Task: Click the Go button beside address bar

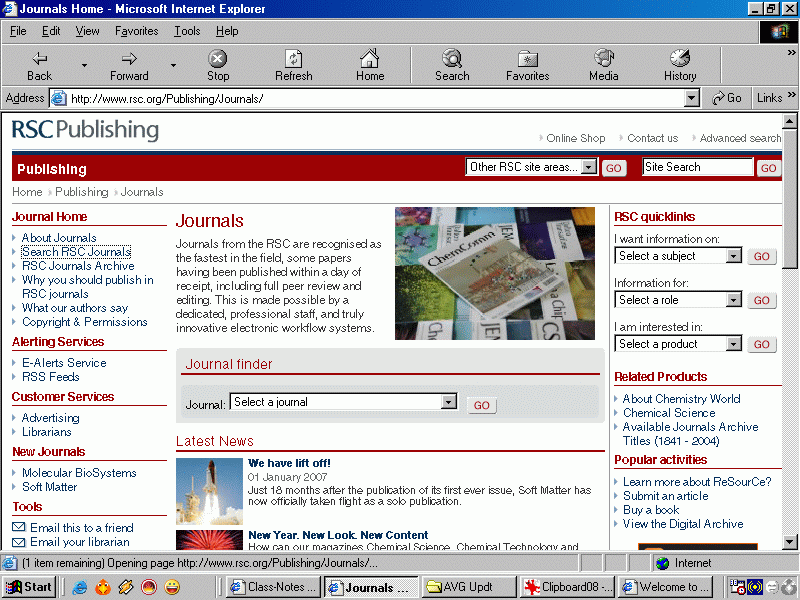Action: click(x=727, y=98)
